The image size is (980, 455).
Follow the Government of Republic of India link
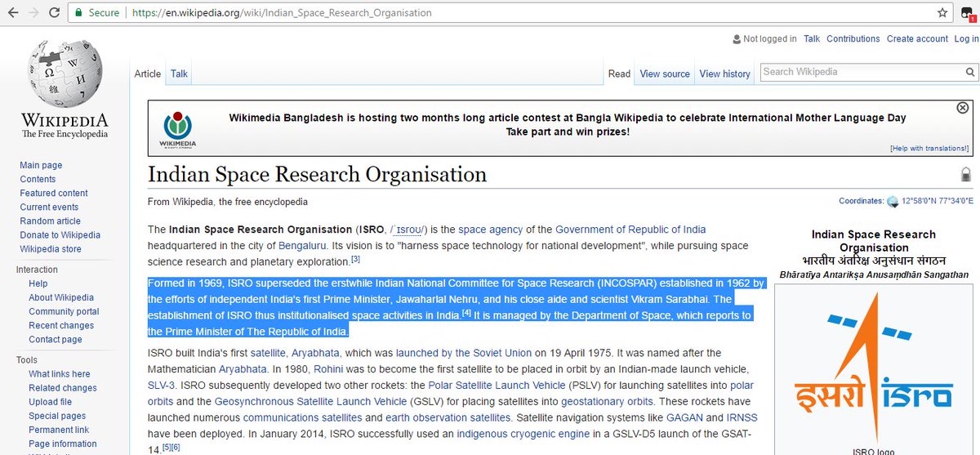(x=630, y=230)
